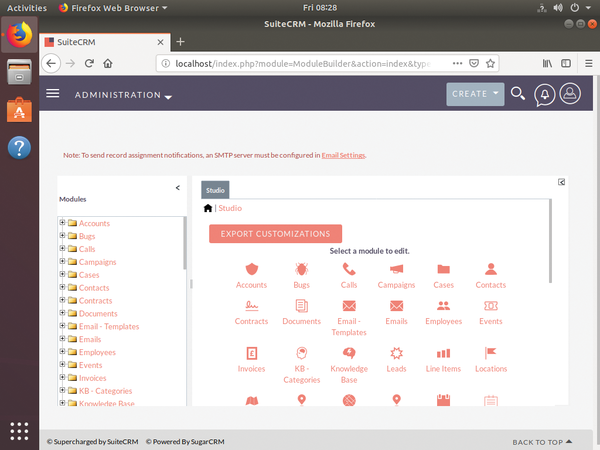Open the ADMINISTRATION dropdown menu
Screen dimensions: 600x450
click(123, 95)
